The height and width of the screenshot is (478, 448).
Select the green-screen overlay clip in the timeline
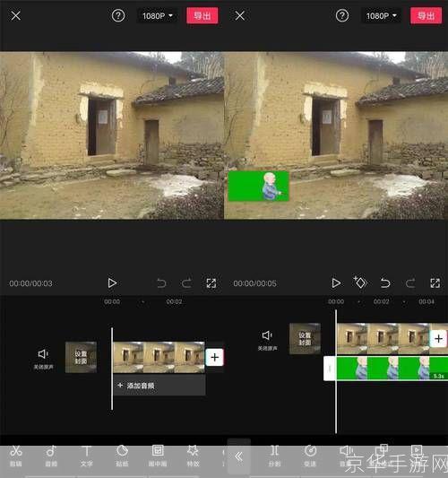click(392, 368)
